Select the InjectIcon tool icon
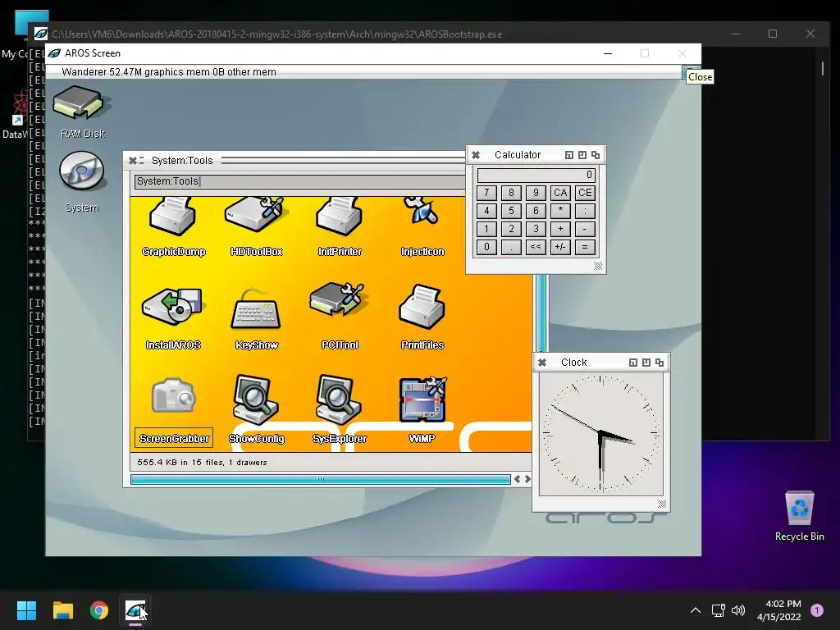The width and height of the screenshot is (840, 630). (x=422, y=226)
